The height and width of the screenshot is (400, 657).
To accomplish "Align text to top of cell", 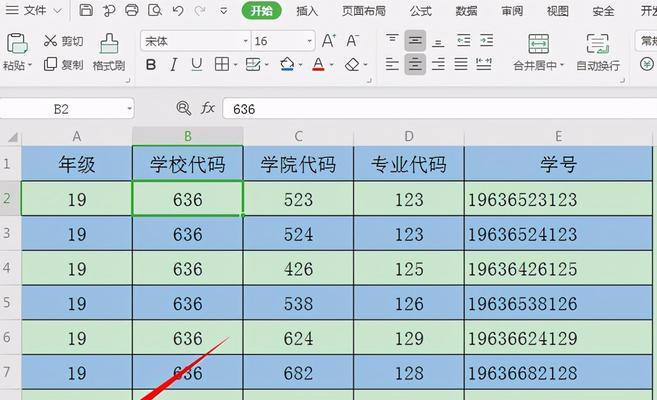I will [x=392, y=40].
